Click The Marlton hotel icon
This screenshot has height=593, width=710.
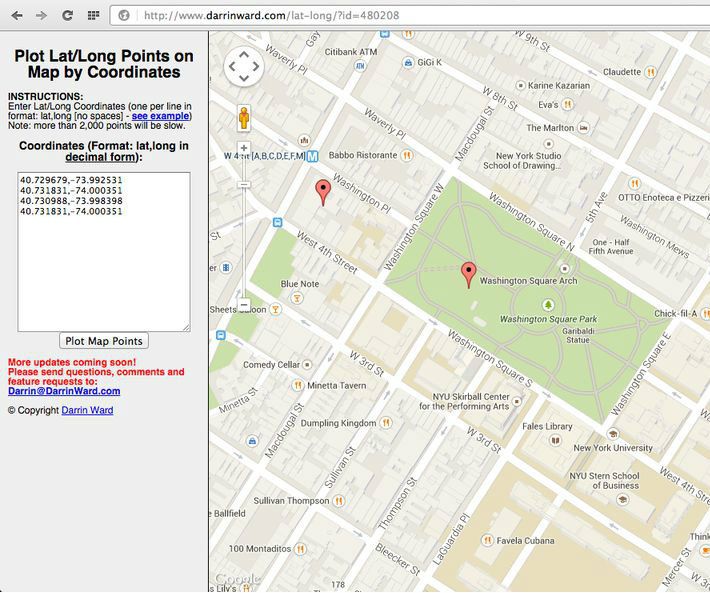(x=584, y=128)
